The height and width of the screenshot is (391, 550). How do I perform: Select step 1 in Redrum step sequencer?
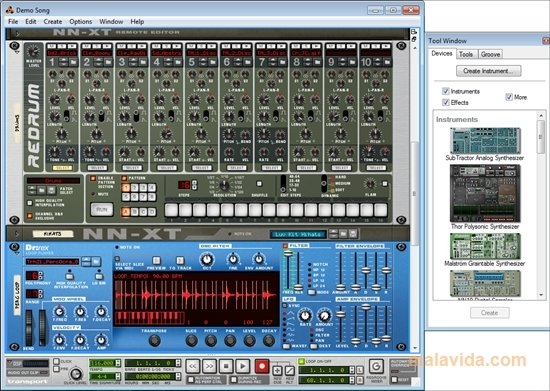171,210
